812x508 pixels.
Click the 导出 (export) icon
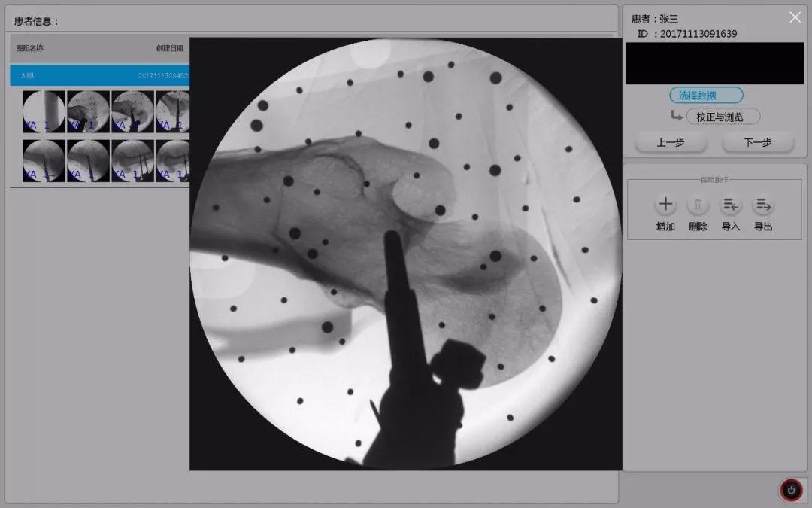tap(763, 205)
